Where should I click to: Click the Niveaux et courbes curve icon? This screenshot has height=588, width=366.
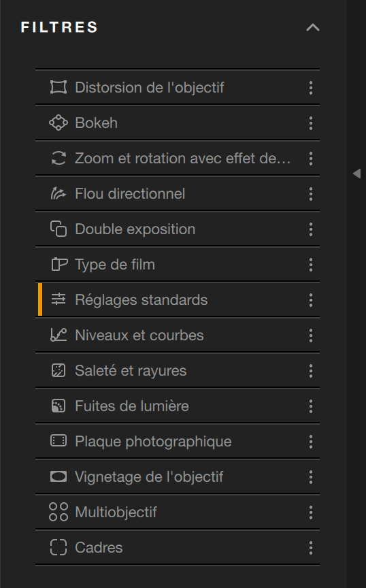pyautogui.click(x=59, y=335)
